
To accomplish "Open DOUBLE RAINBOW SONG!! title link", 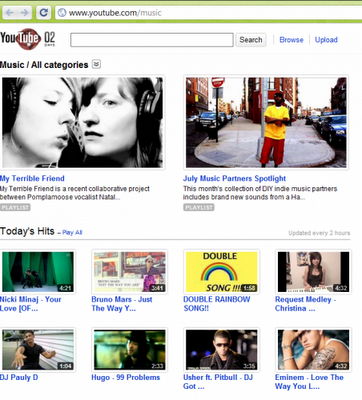I will coord(217,304).
